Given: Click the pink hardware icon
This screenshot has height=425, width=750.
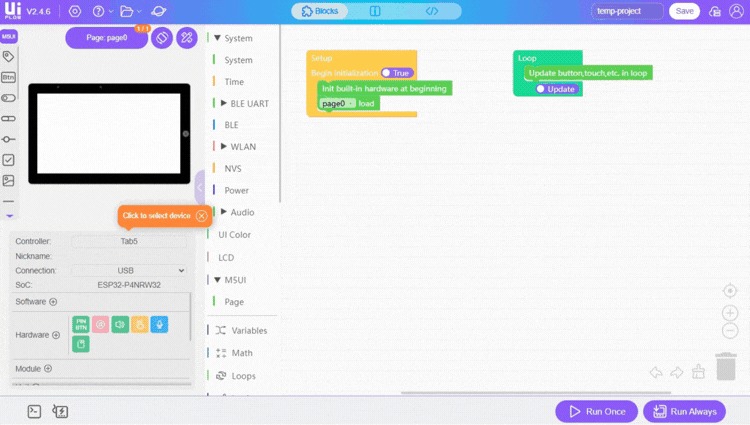Looking at the screenshot, I should (x=100, y=324).
